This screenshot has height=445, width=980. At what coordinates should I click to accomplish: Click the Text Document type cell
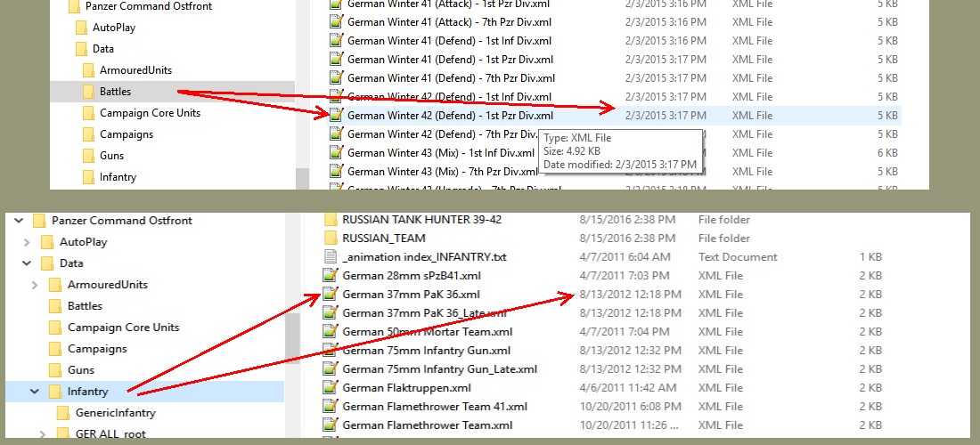[738, 256]
